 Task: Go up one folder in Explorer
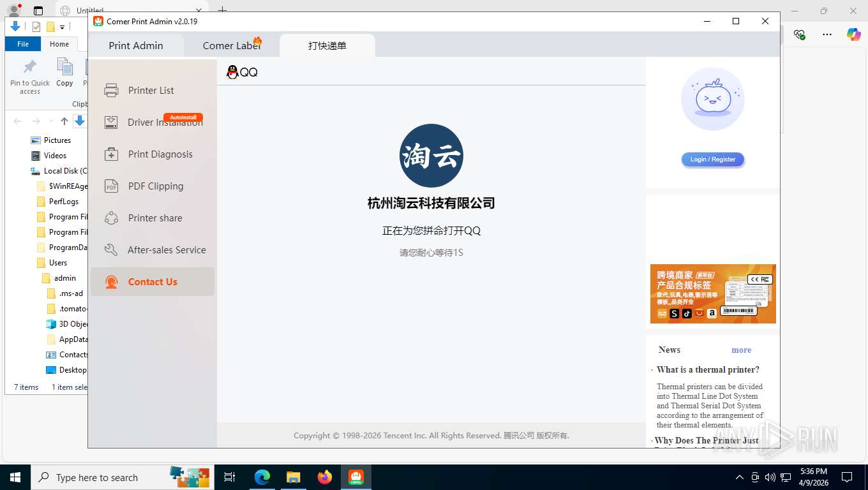coord(64,121)
